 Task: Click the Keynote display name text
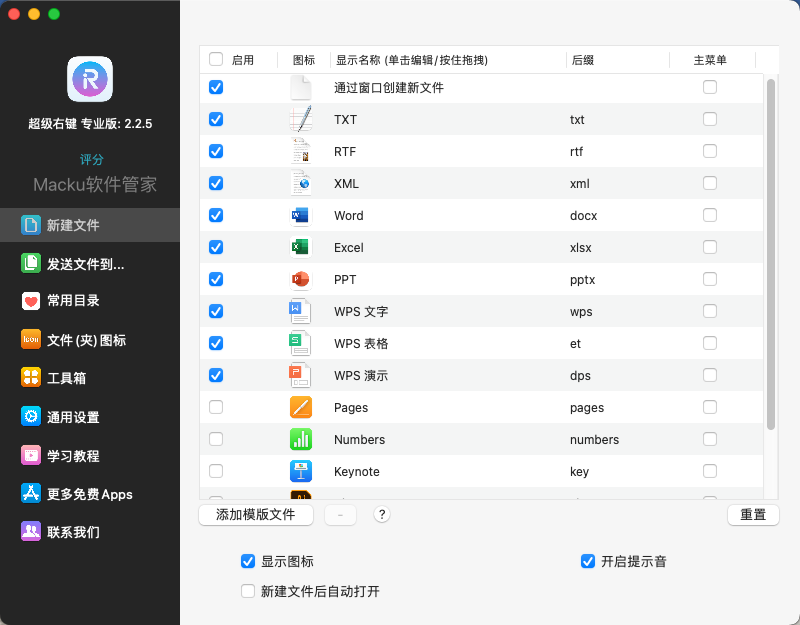[357, 472]
